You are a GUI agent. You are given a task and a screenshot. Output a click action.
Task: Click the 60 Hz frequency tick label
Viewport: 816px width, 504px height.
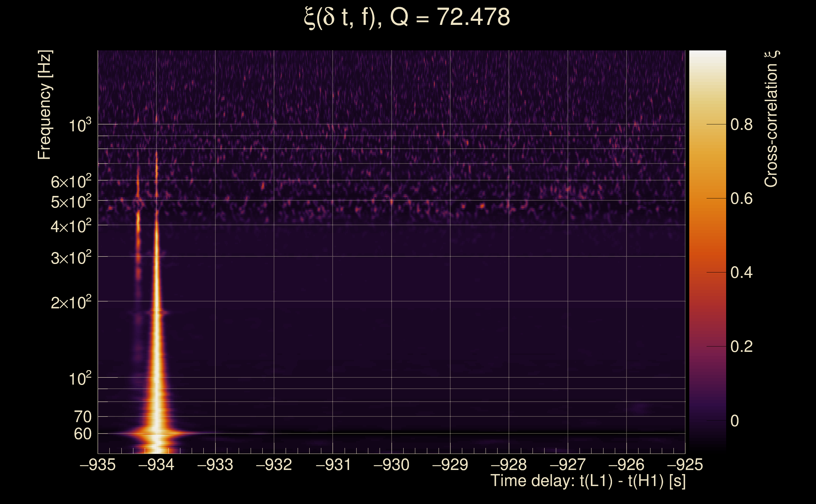click(82, 434)
